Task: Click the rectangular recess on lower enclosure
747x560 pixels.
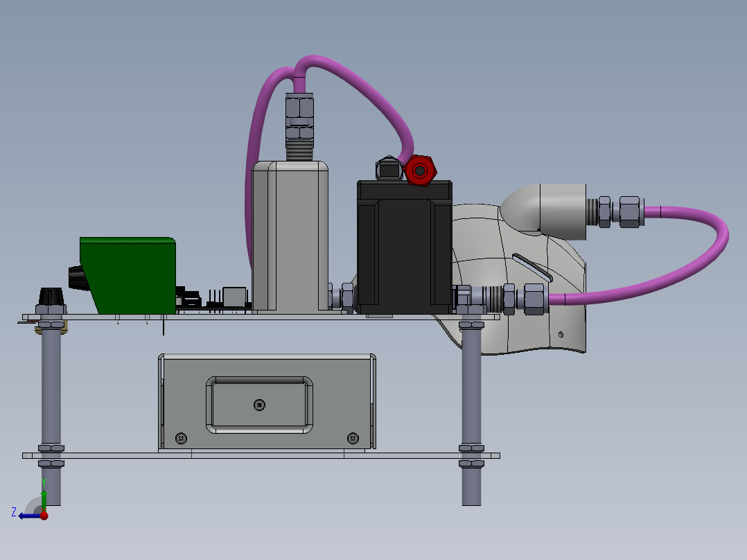Action: pos(260,405)
